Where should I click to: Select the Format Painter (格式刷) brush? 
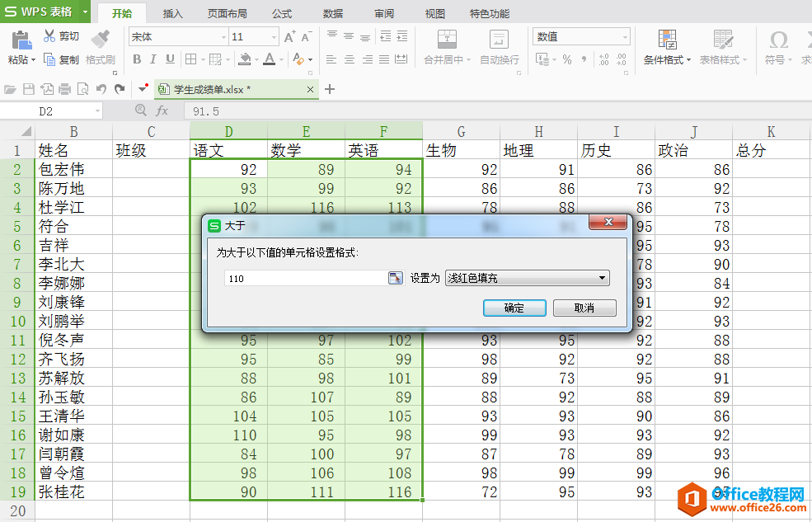tap(100, 40)
